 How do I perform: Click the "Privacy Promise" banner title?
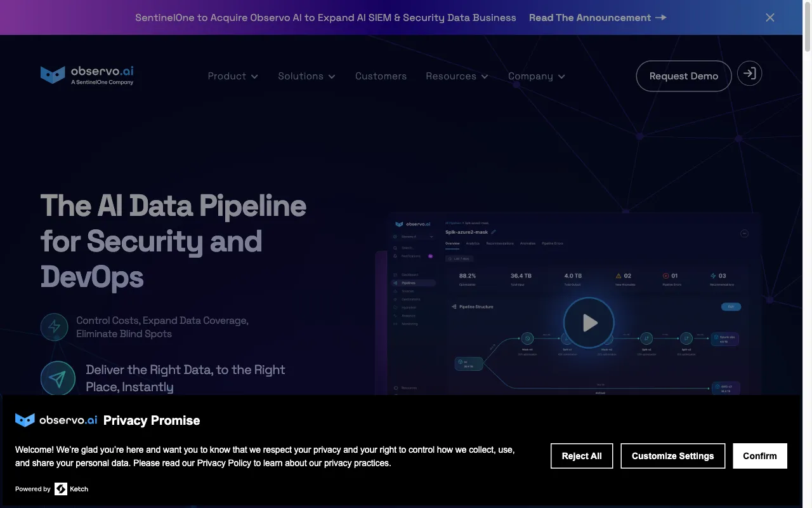(152, 420)
